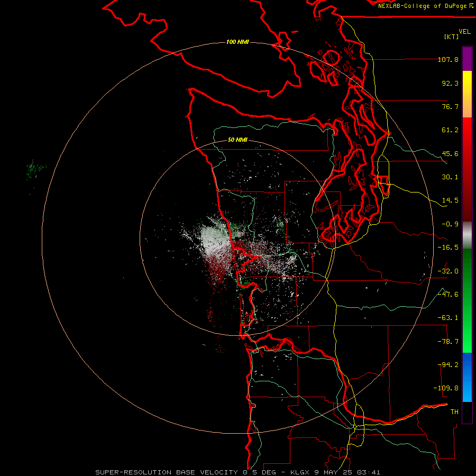Click the blue segment of velocity color bar
The image size is (476, 476).
coord(467,377)
